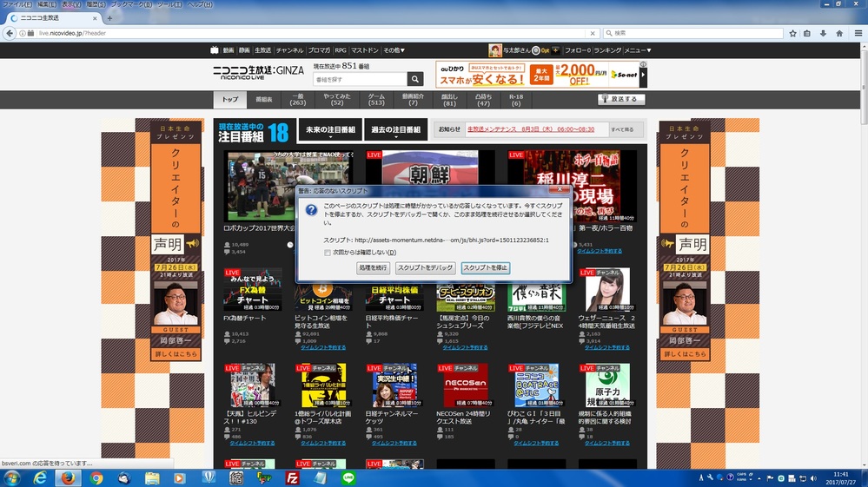Click the すべて見る link
Viewport: 868px width, 487px height.
coord(622,129)
